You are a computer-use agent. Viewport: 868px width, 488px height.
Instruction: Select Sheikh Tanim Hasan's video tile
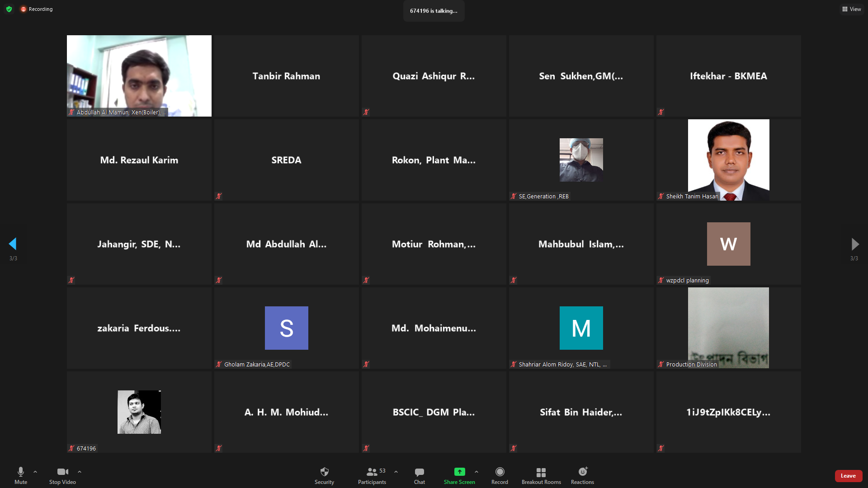tap(728, 160)
